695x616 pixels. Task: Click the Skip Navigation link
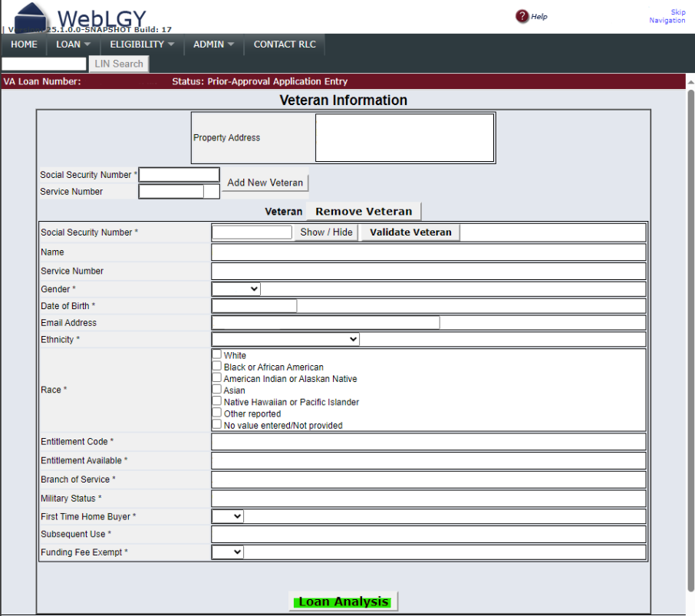coord(667,16)
